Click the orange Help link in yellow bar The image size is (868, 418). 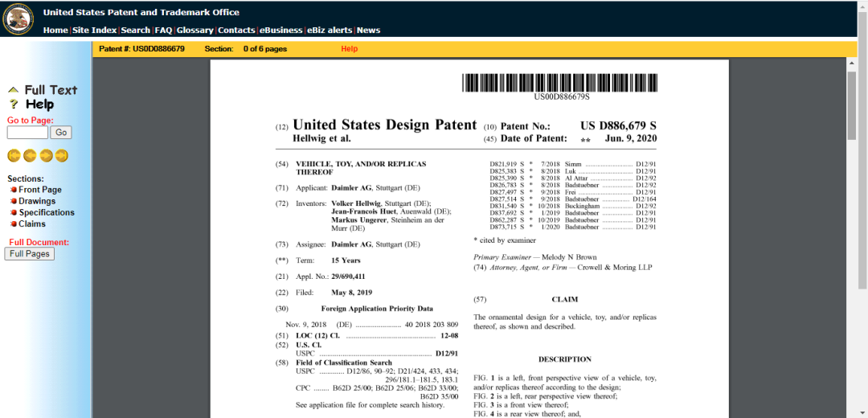point(350,49)
